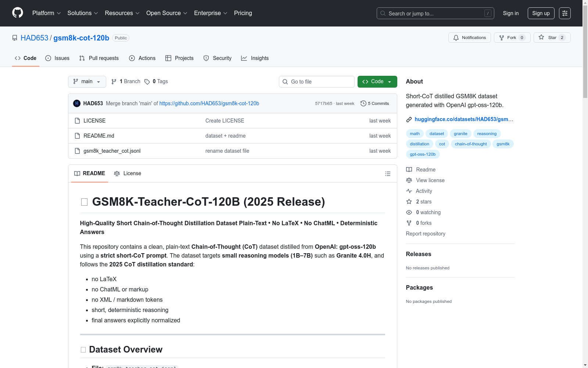The image size is (588, 368).
Task: Click the 'math' topic tag
Action: (415, 134)
